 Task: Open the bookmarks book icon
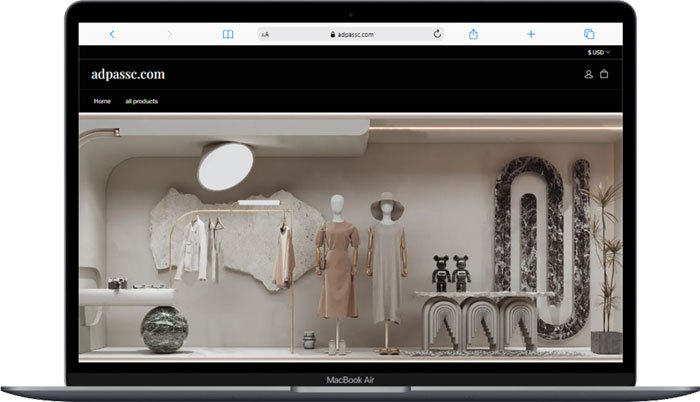pos(228,34)
